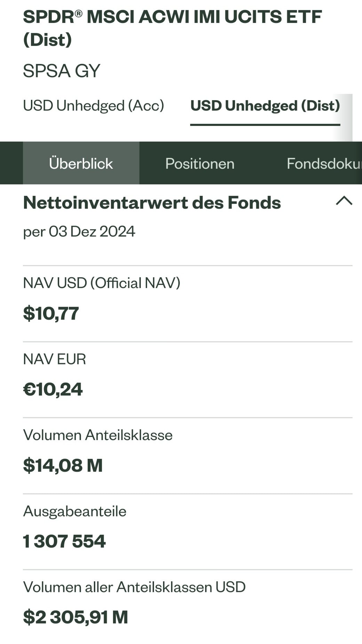Open the partially visible Fondsdokumente tab
362x644 pixels.
[x=323, y=163]
